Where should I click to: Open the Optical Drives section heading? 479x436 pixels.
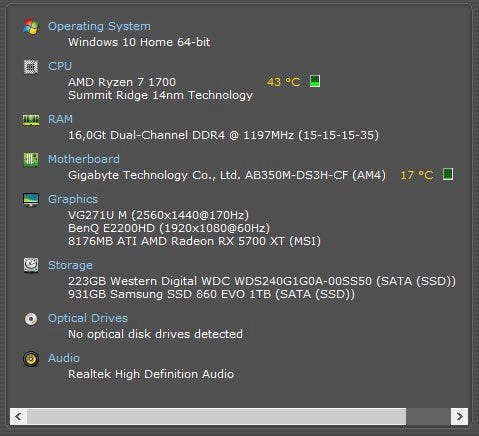(88, 318)
